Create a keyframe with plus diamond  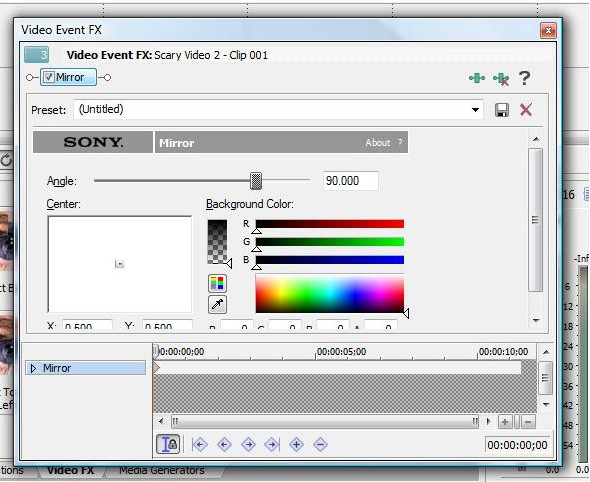pyautogui.click(x=296, y=445)
